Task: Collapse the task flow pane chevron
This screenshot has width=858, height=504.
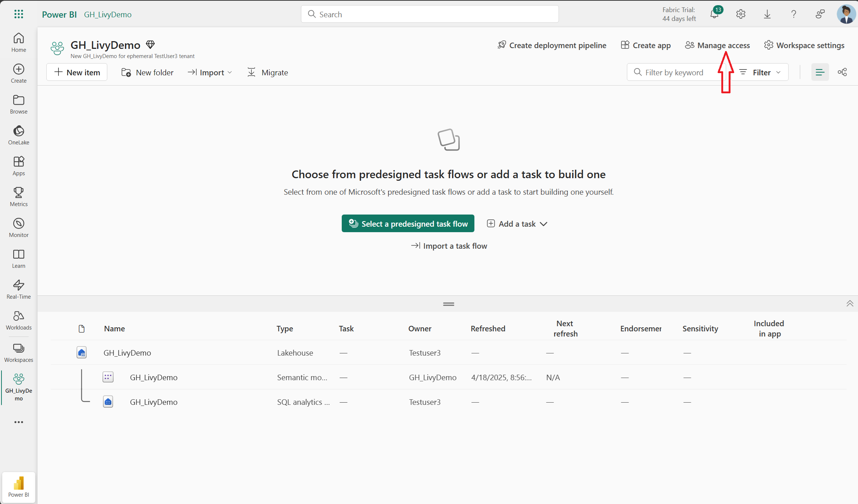Action: point(850,304)
